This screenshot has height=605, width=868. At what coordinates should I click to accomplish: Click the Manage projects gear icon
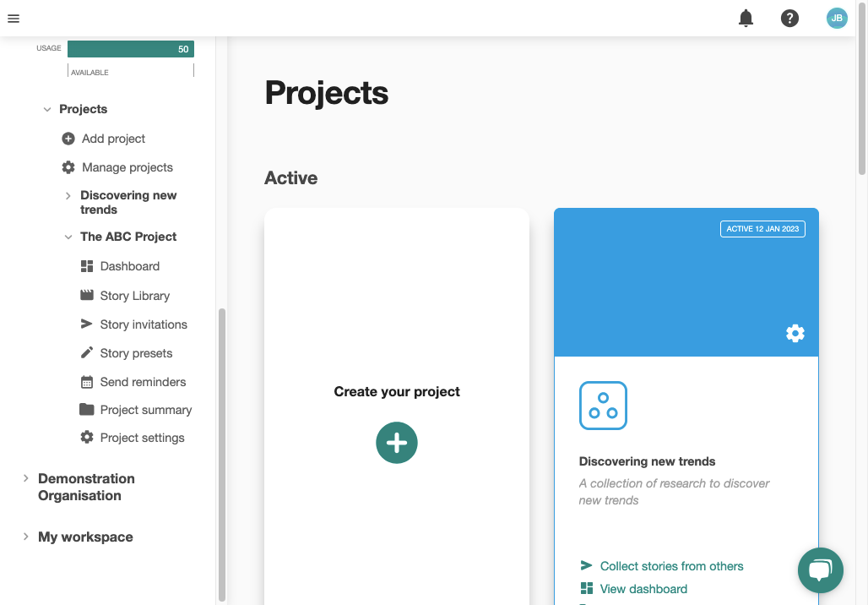tap(68, 167)
